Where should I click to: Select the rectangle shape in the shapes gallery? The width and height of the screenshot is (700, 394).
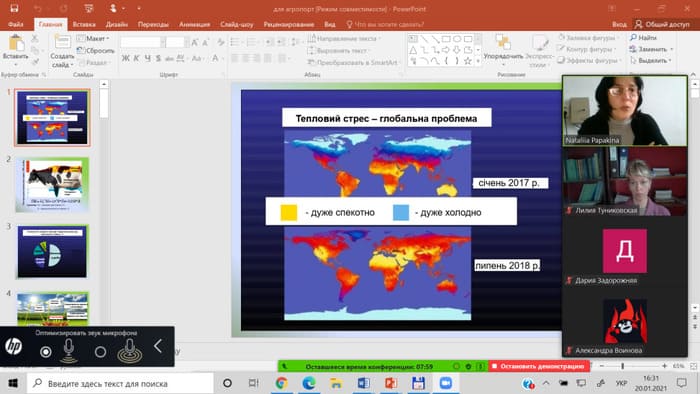point(446,39)
